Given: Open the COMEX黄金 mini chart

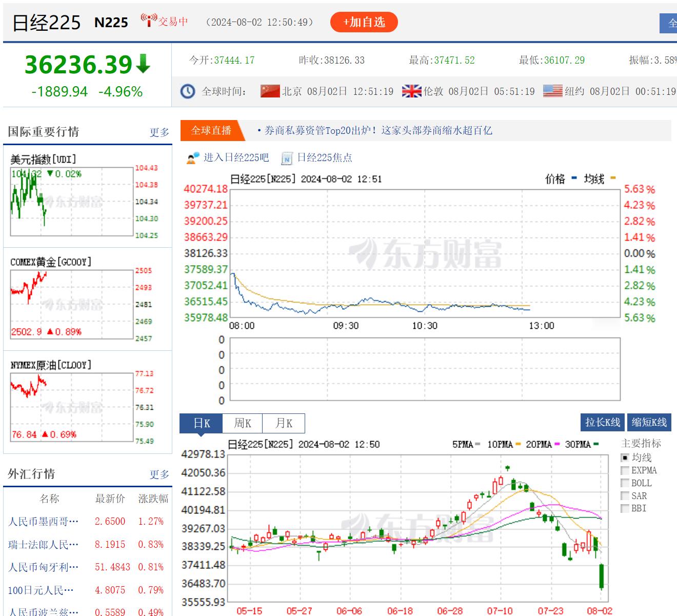Looking at the screenshot, I should click(x=71, y=305).
